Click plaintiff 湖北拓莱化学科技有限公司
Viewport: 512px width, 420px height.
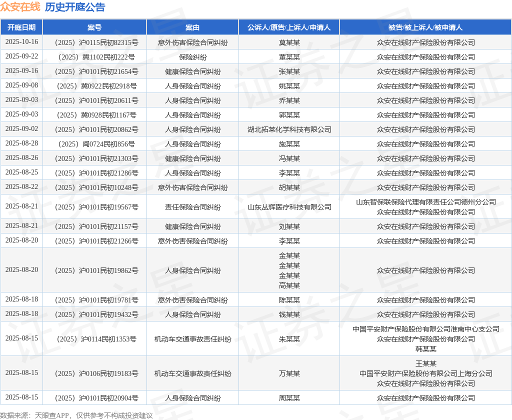[x=289, y=129]
